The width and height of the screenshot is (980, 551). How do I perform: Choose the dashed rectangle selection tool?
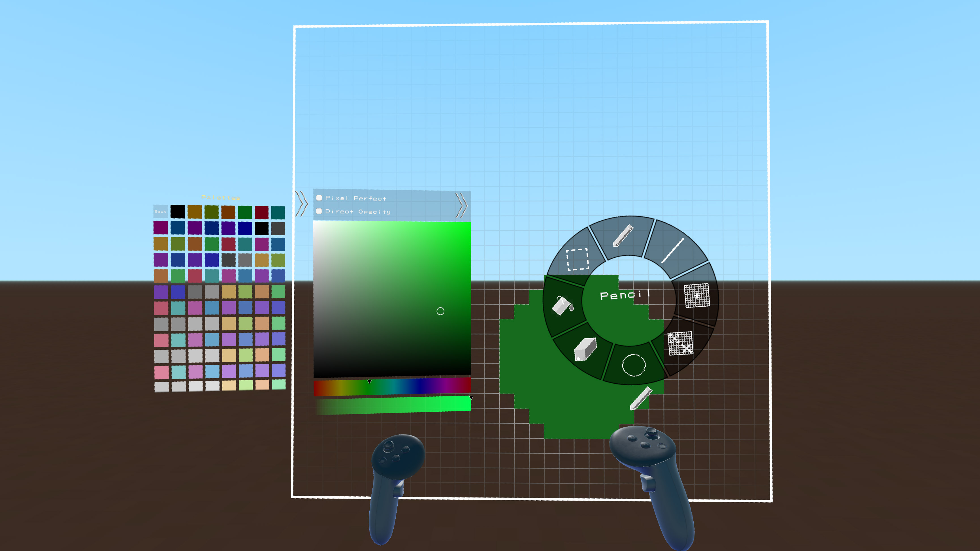577,259
